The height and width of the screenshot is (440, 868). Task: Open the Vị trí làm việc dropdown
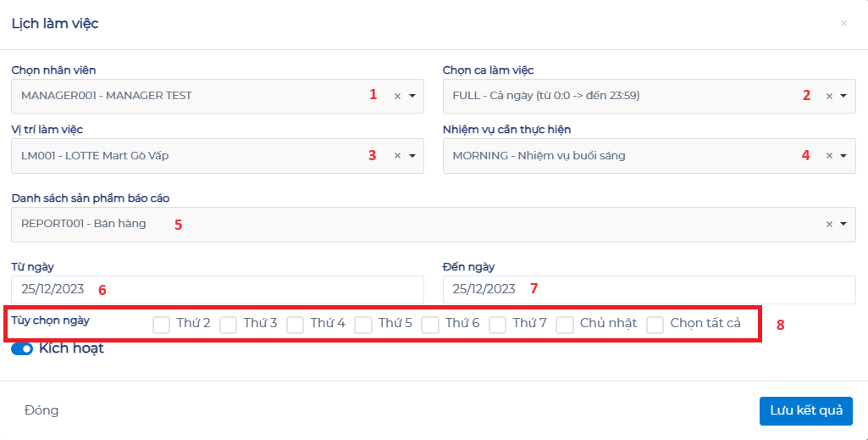pos(412,156)
